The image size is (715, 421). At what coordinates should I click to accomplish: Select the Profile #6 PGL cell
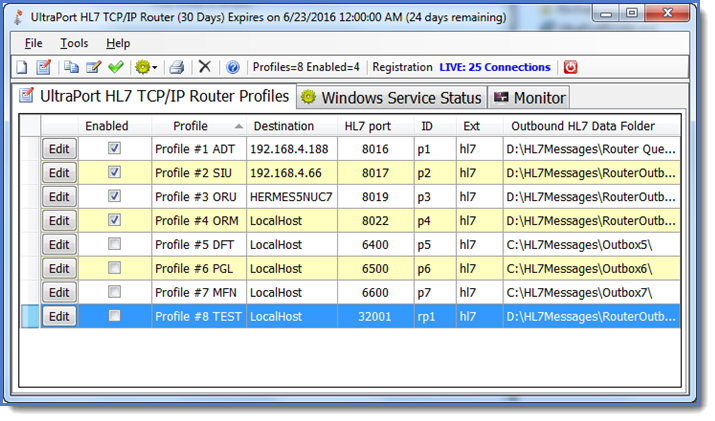tap(199, 269)
